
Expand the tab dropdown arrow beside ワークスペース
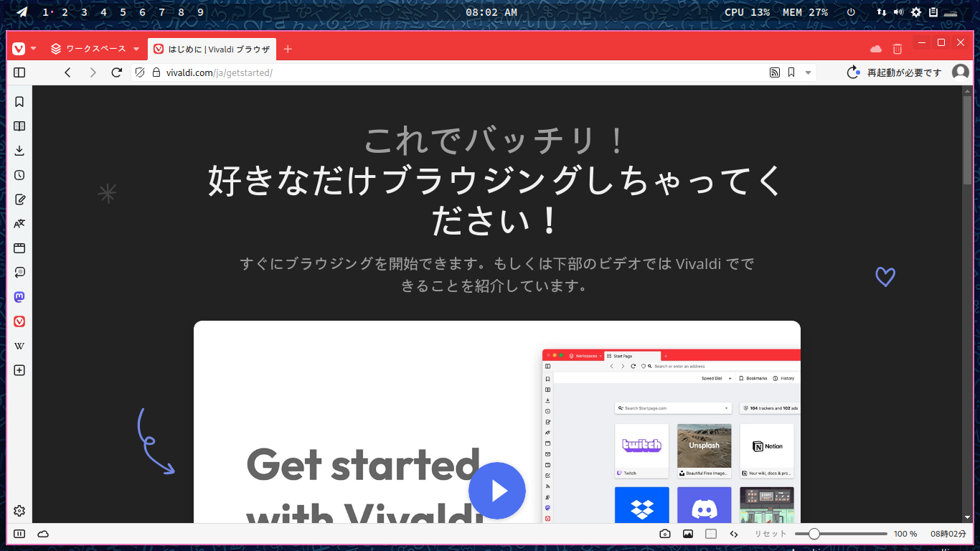[x=136, y=49]
